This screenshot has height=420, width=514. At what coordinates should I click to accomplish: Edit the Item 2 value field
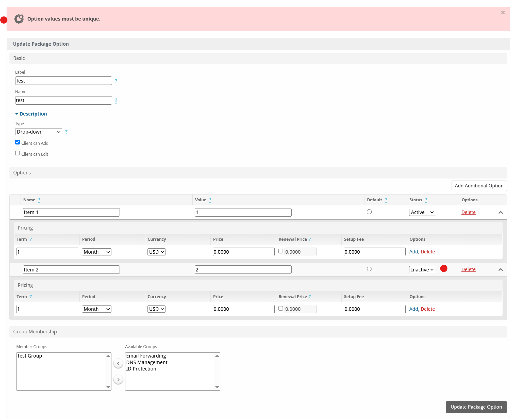(x=243, y=270)
